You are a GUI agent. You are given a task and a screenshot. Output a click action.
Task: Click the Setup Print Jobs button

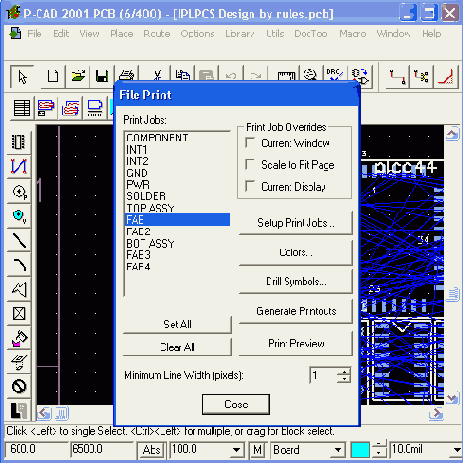(296, 223)
